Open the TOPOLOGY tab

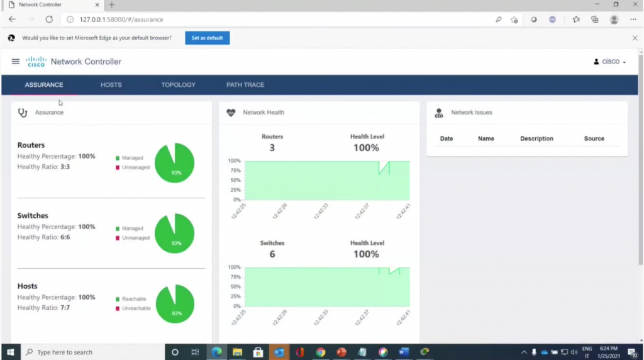pyautogui.click(x=178, y=85)
